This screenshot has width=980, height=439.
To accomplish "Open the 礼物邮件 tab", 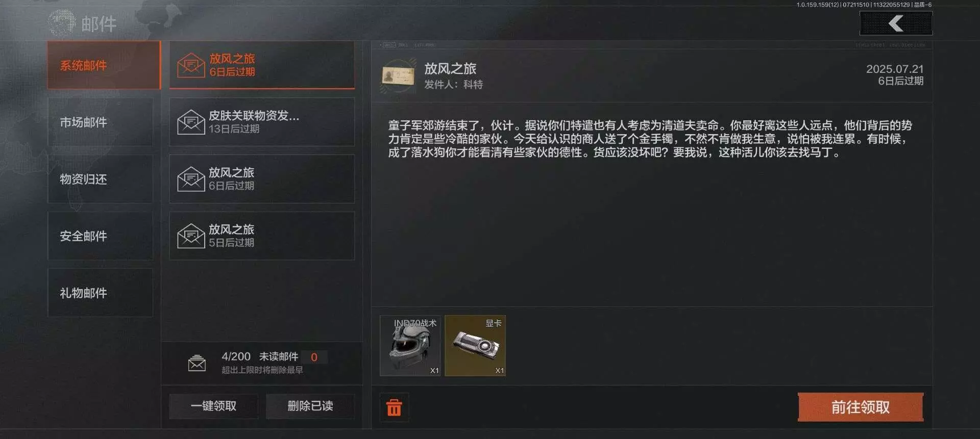I will [101, 293].
